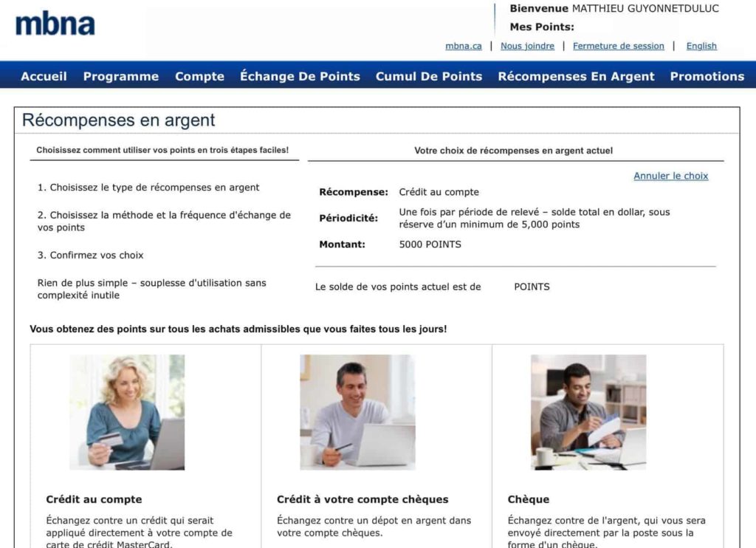Screen dimensions: 756x548
Task: Select Nous joindre
Action: click(526, 46)
